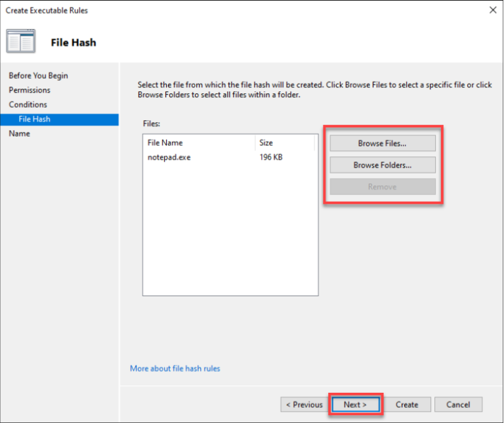Close the Create Executable Rules dialog

tap(492, 10)
